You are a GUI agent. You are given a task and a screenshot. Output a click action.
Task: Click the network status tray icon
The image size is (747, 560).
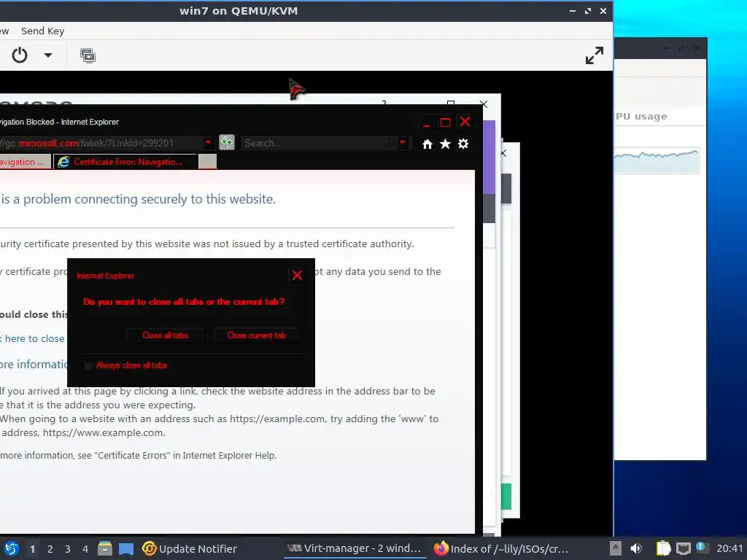(x=683, y=548)
